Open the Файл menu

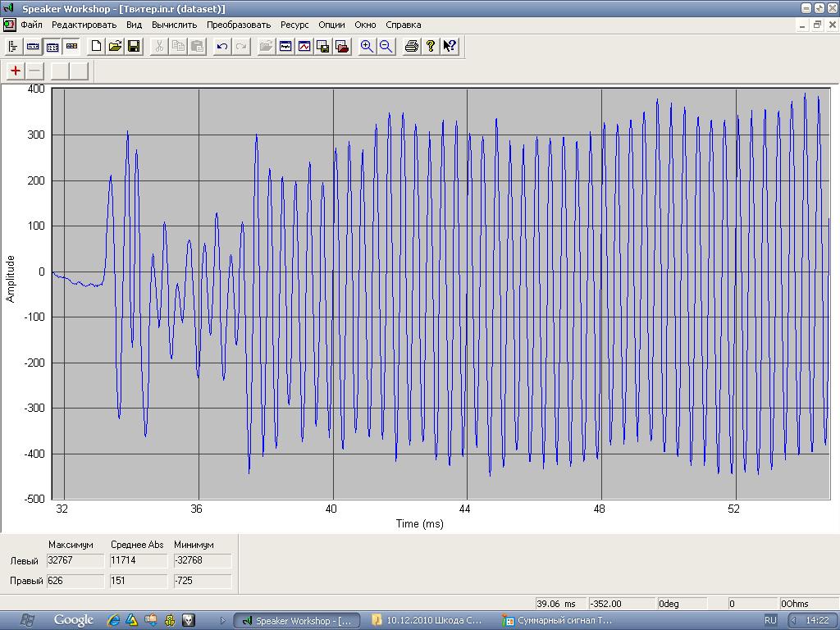click(x=31, y=25)
